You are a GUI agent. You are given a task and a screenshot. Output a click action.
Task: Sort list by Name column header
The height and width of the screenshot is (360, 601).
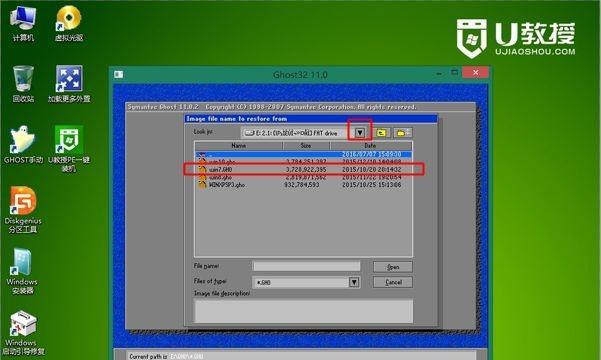[238, 146]
